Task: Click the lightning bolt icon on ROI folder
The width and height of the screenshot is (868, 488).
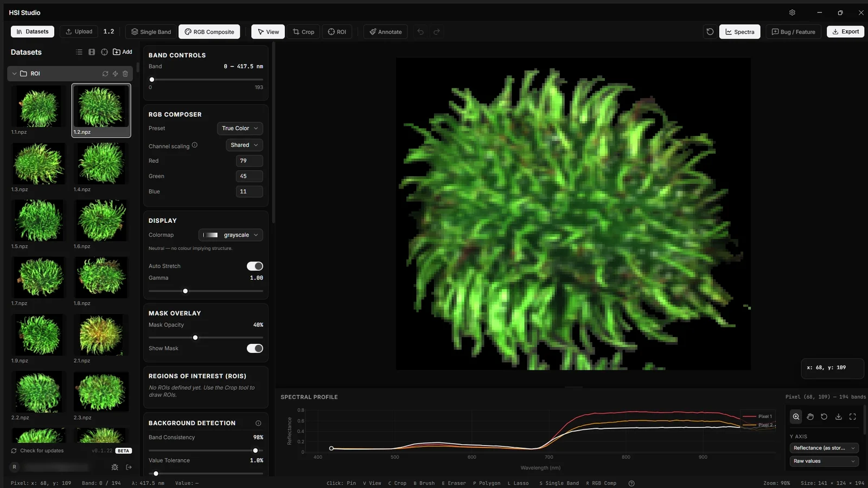Action: (x=115, y=74)
